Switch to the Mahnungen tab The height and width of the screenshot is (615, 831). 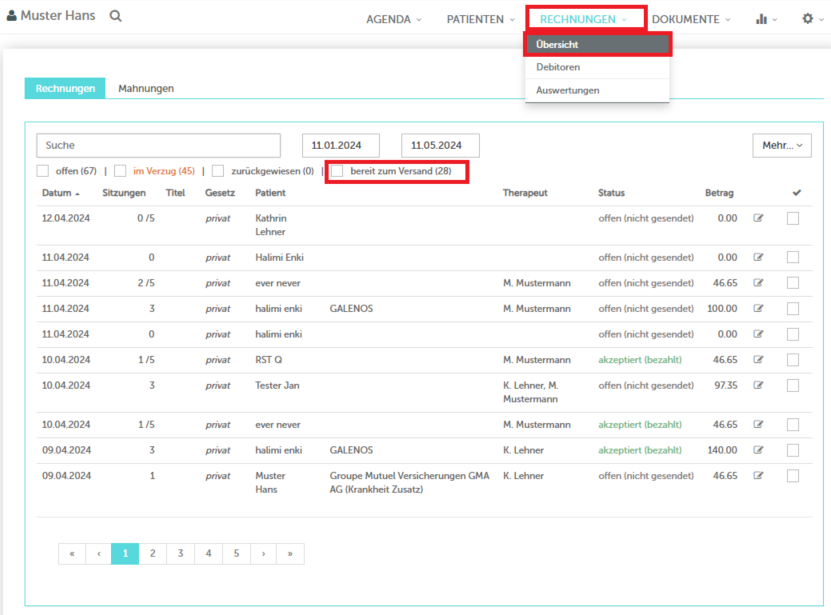coord(146,88)
